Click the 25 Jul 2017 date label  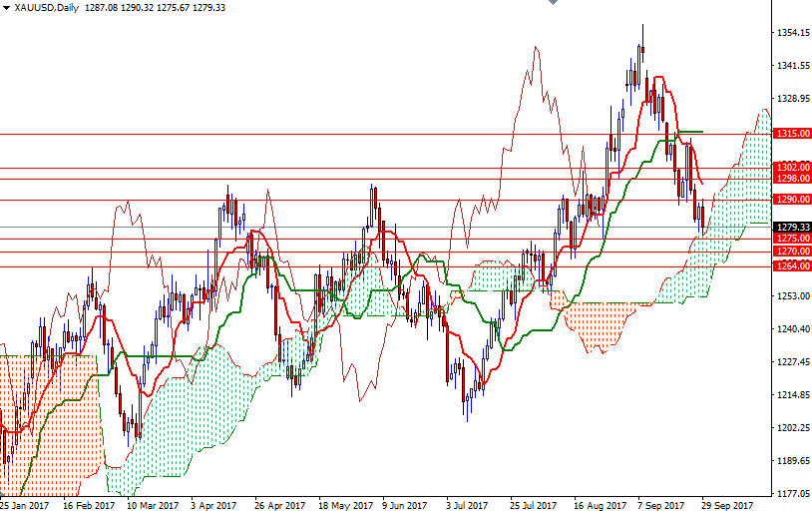click(x=534, y=505)
